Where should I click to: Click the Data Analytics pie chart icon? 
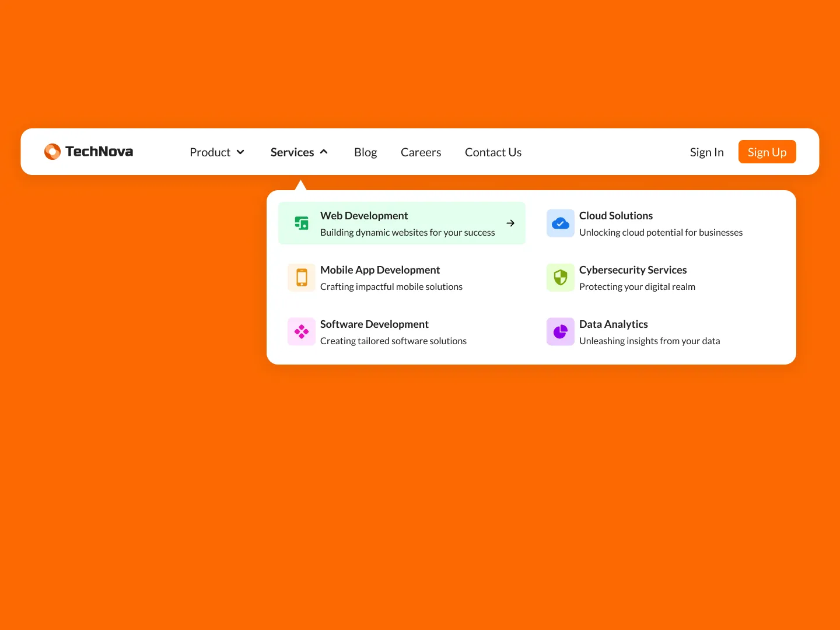pos(560,331)
